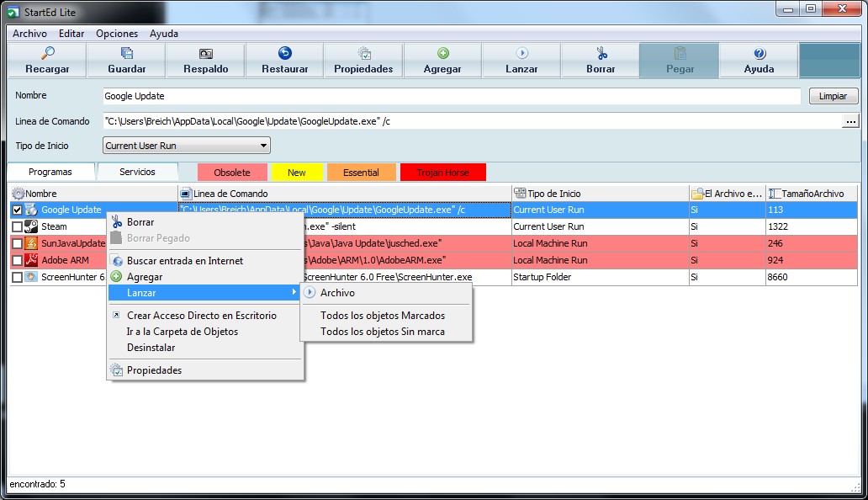Click Startup Folder in ScreenHunter row
This screenshot has height=500, width=868.
click(x=542, y=277)
